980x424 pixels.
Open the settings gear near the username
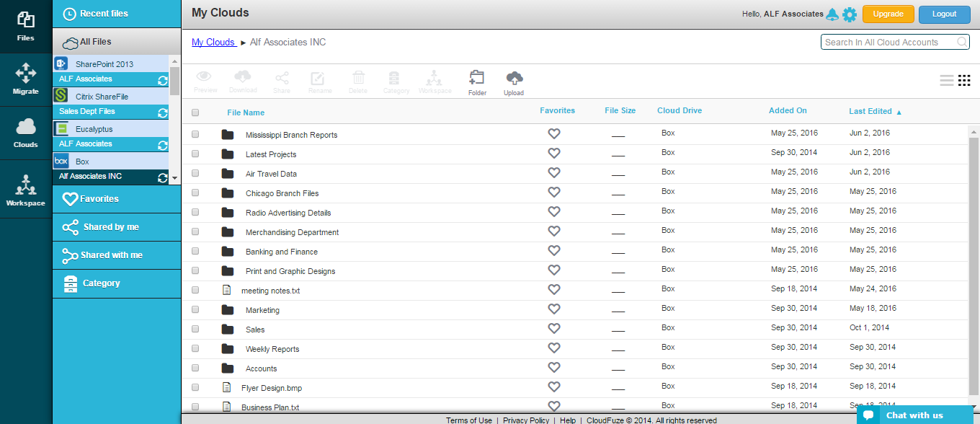tap(849, 14)
